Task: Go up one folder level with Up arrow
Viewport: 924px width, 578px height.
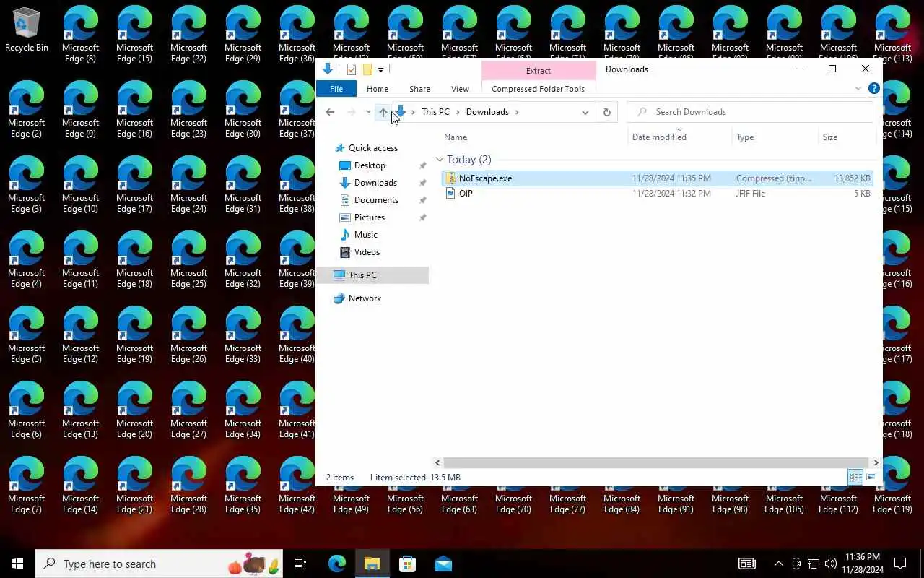Action: (383, 112)
